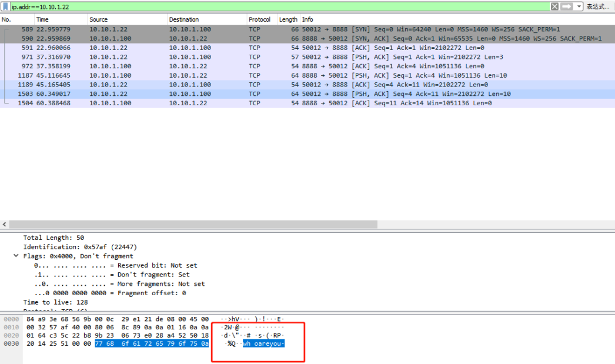The image size is (615, 364).
Task: Click the destination 10.10.1.100 in packet 971
Action: [190, 57]
